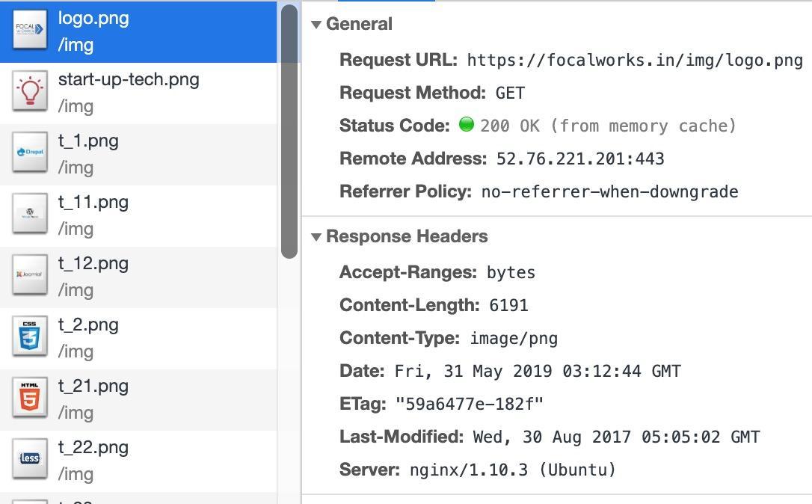This screenshot has height=504, width=812.
Task: Click the CSS3 icon for t_2.png
Action: click(x=30, y=337)
